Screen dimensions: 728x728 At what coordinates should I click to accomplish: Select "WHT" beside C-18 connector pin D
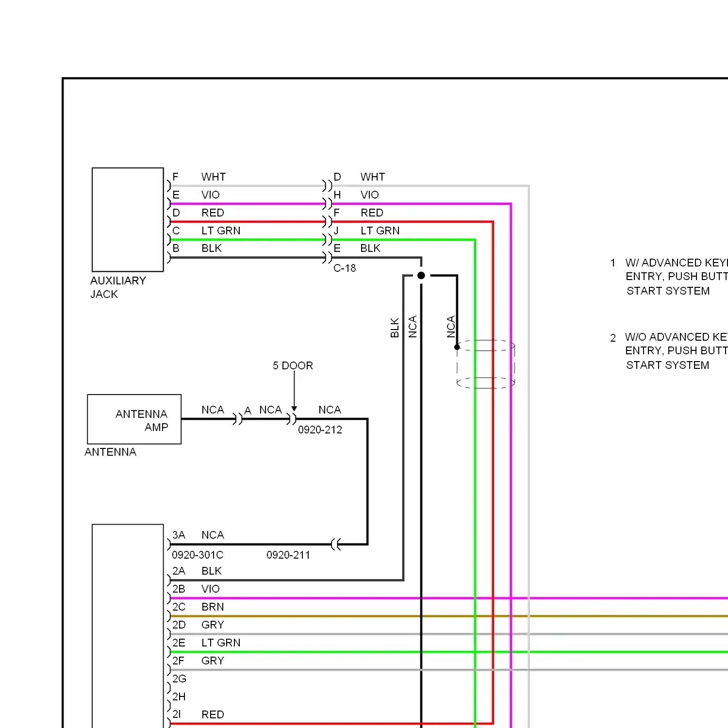click(373, 177)
